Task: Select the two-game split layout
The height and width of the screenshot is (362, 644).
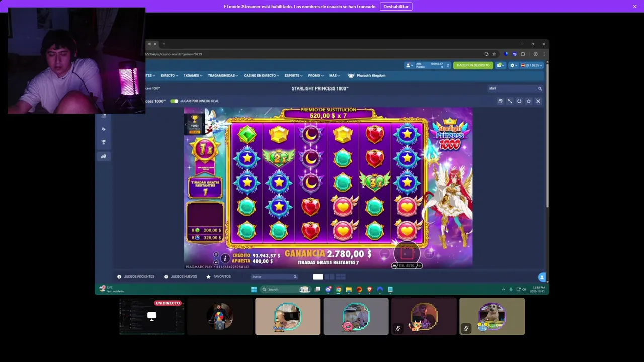Action: [330, 277]
